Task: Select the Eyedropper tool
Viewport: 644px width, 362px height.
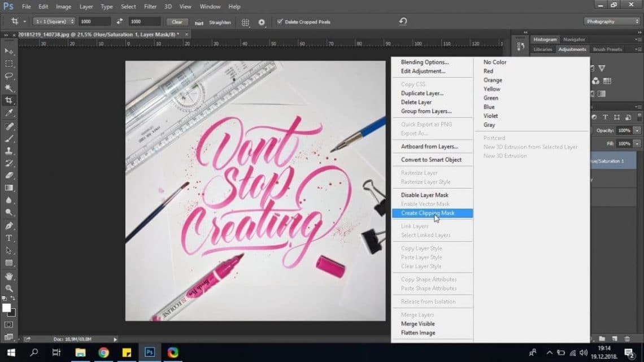Action: (x=9, y=113)
